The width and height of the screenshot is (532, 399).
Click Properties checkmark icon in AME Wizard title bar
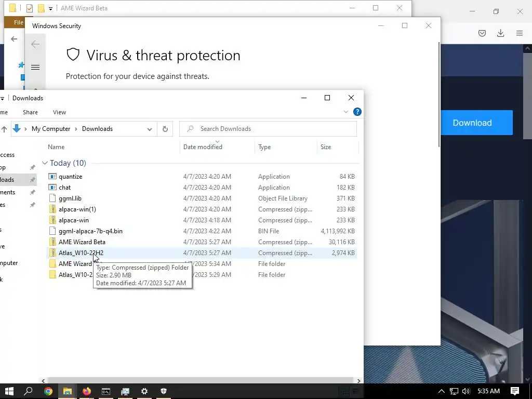[x=30, y=8]
